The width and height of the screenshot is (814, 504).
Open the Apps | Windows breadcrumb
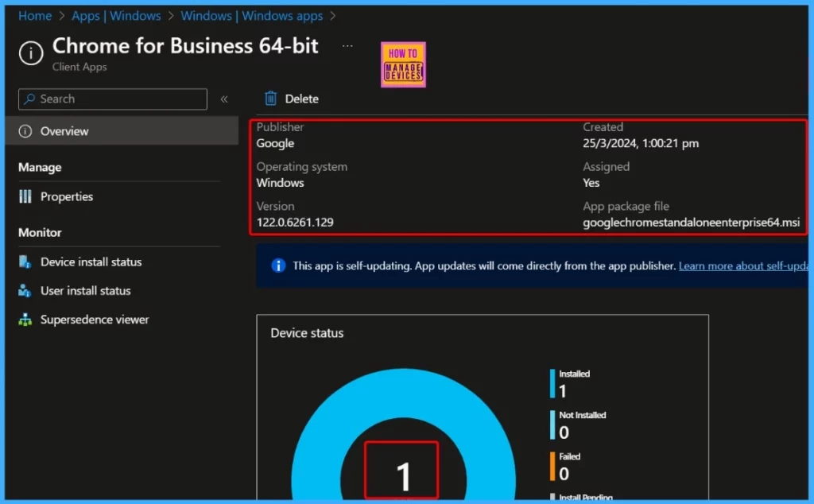116,16
